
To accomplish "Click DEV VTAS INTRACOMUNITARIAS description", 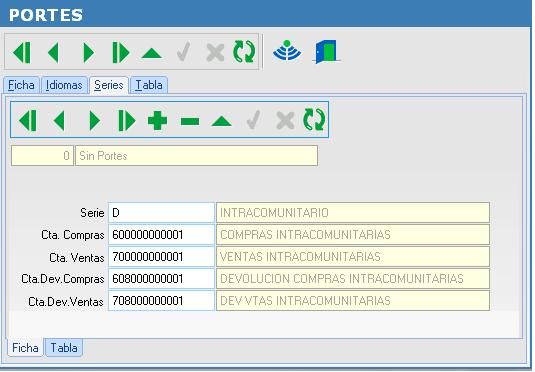I will click(353, 301).
